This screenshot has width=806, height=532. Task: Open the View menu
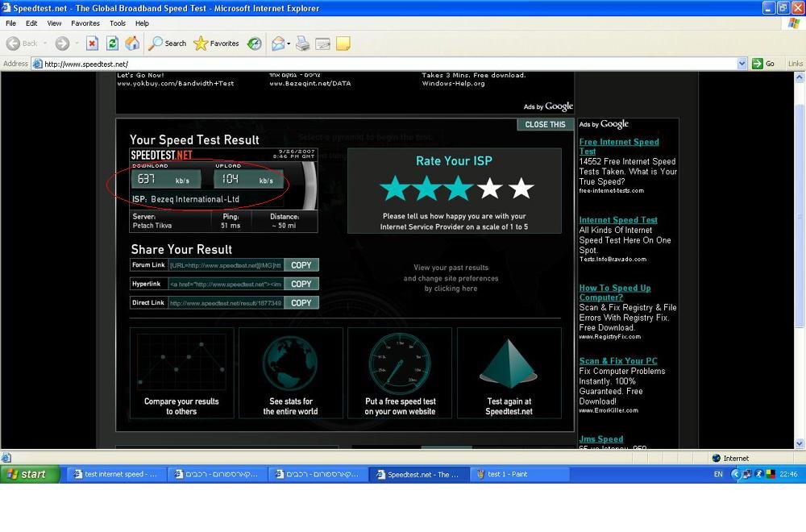click(54, 23)
